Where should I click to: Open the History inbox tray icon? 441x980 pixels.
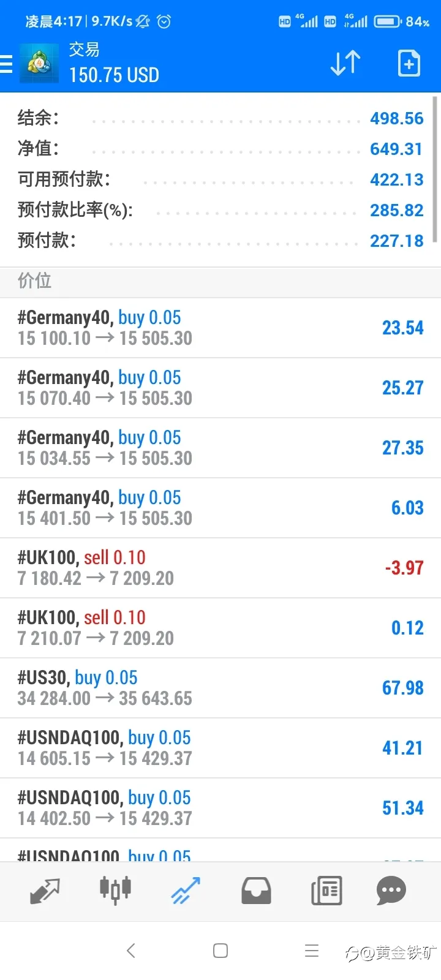coord(256,891)
